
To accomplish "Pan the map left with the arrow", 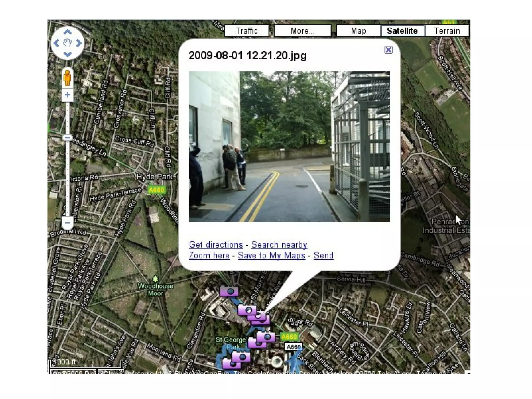I will 56,43.
